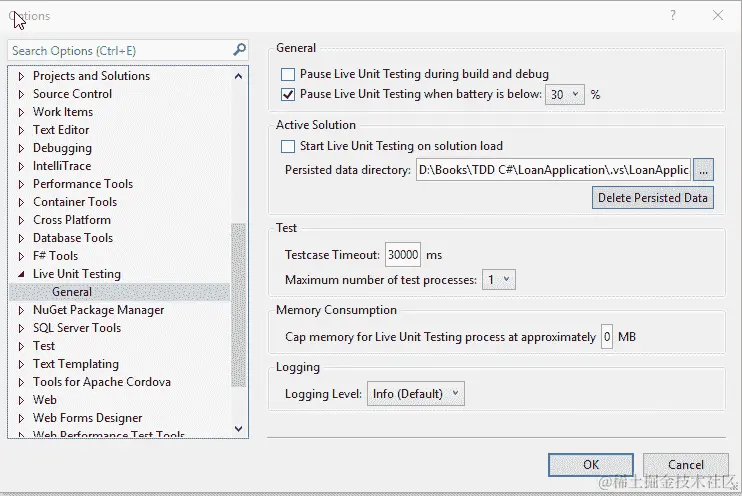Expand the NuGet Package Manager arrow
Screen dimensions: 742x496
coord(21,310)
